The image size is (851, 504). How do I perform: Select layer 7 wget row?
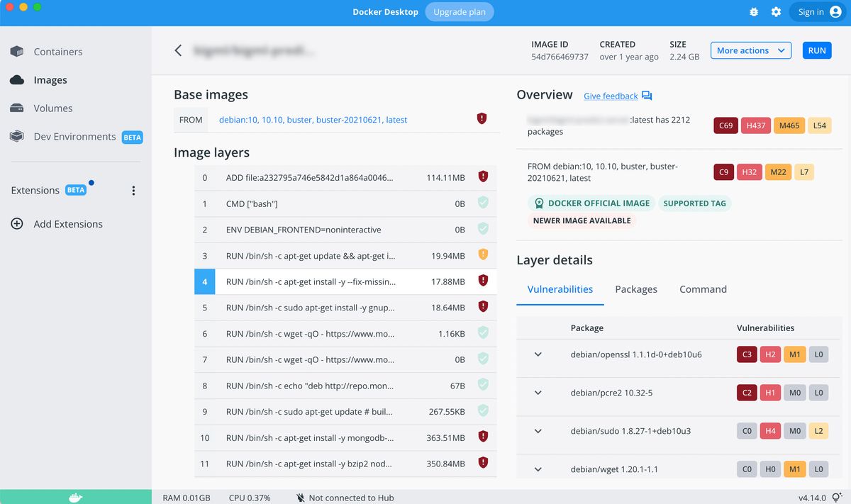[x=345, y=359]
